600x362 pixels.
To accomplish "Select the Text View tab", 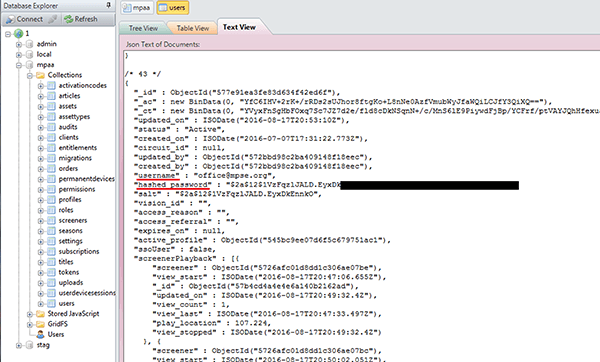I will coord(239,27).
